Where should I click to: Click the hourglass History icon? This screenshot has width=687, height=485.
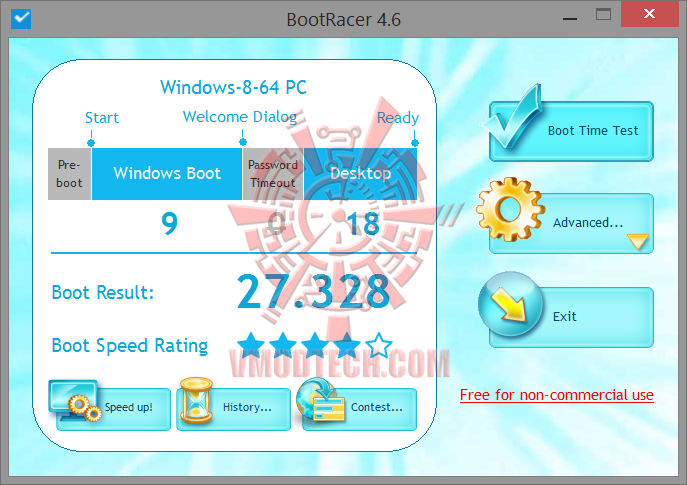(196, 400)
